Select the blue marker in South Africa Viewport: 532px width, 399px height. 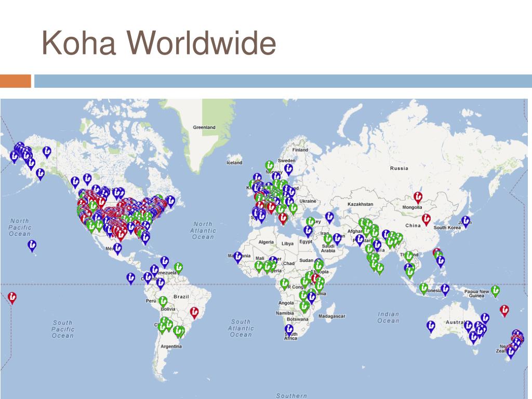(289, 330)
